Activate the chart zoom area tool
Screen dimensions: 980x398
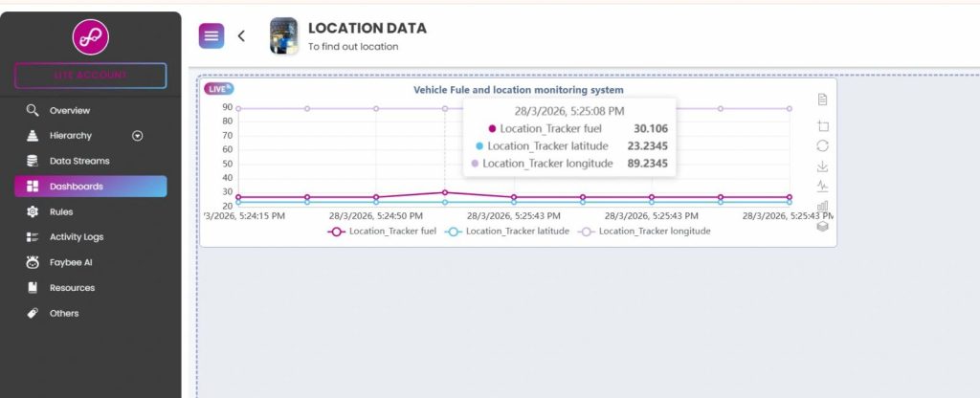[x=822, y=125]
